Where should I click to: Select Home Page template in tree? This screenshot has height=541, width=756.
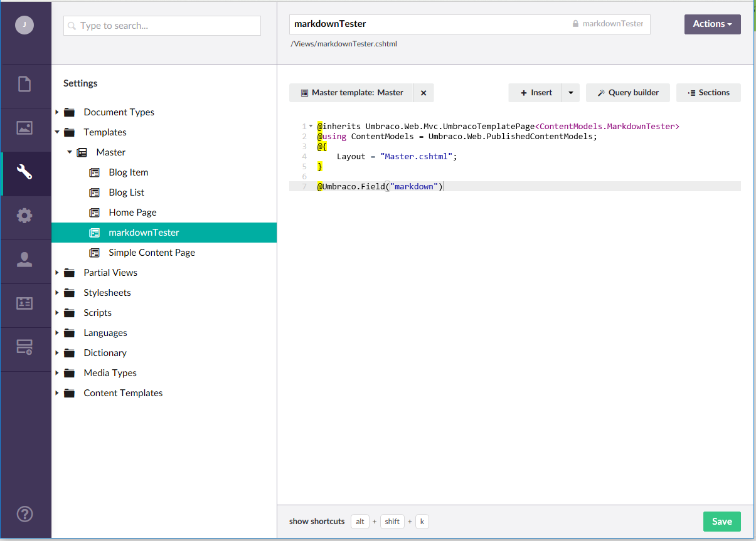(x=133, y=213)
